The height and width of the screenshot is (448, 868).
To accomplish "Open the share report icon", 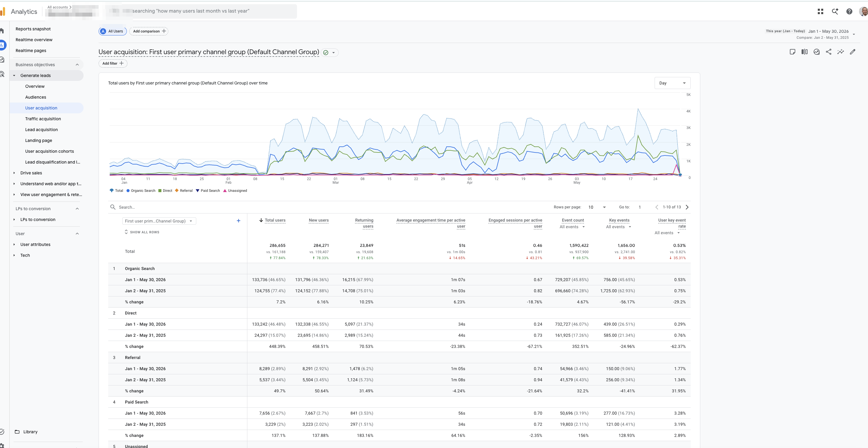I will (x=829, y=52).
